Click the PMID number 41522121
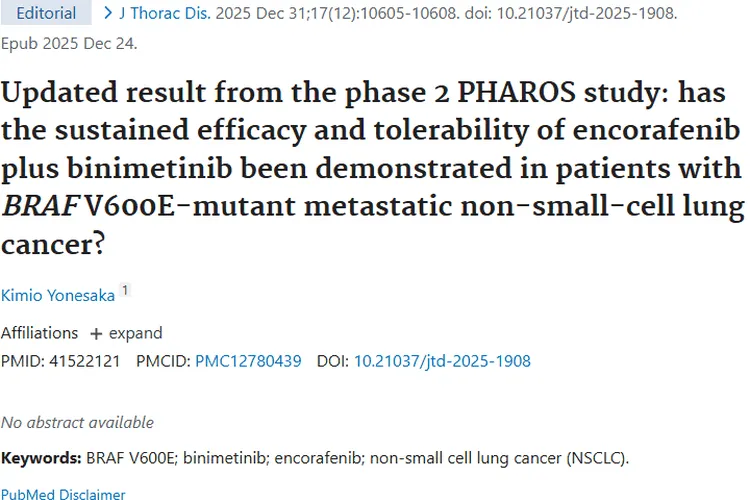Image resolution: width=750 pixels, height=500 pixels. 84,361
